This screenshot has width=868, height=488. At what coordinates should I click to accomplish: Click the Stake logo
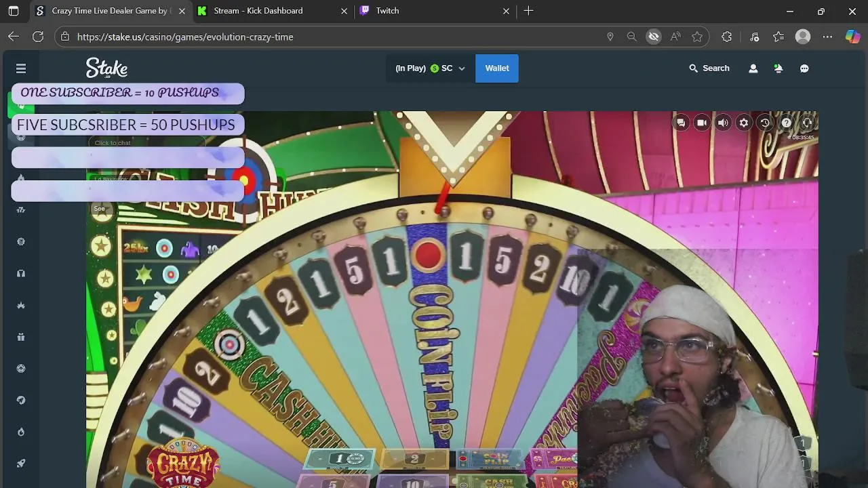(x=106, y=68)
